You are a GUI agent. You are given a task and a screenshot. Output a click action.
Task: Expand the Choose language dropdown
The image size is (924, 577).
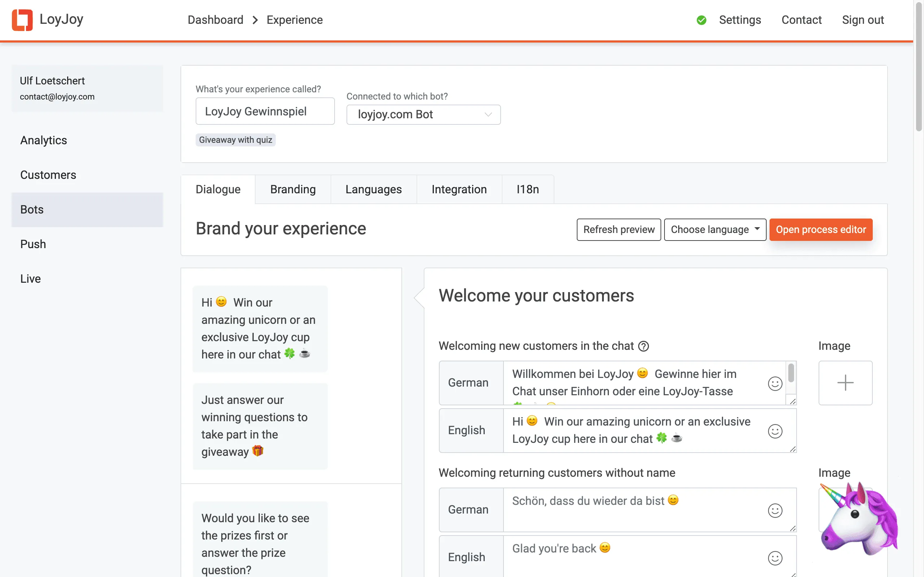click(715, 229)
